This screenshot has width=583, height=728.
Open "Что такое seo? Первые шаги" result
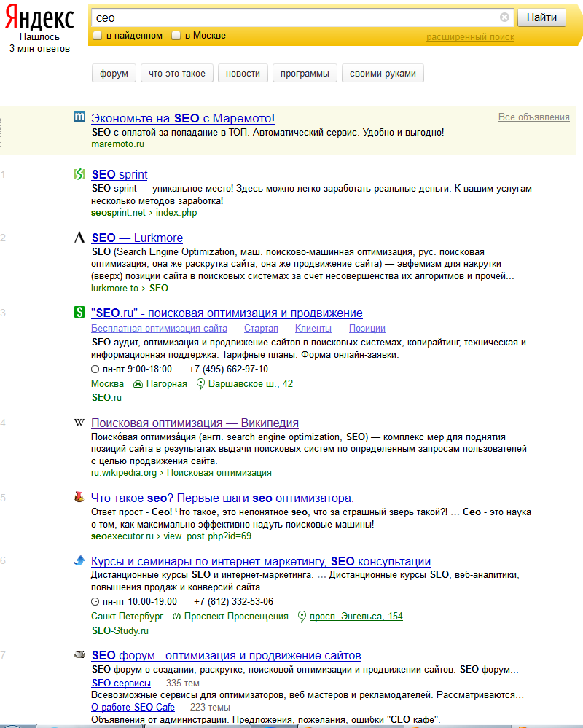coord(222,498)
